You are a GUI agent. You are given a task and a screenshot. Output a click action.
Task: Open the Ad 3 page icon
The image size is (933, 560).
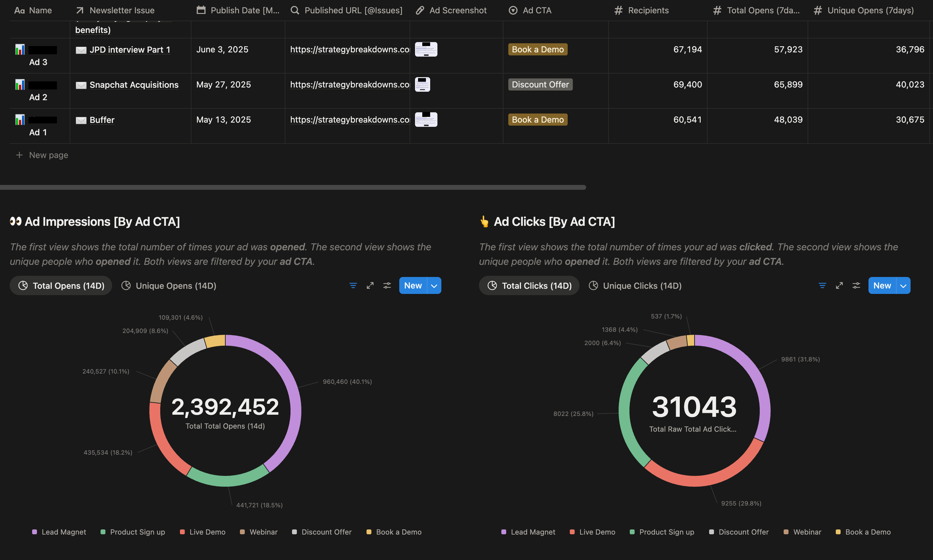(20, 49)
